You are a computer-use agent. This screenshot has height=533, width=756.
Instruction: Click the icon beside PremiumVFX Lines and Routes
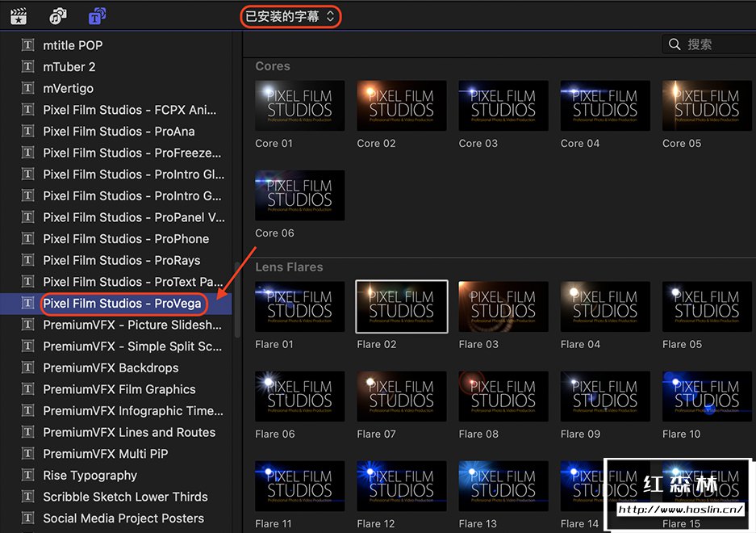click(28, 432)
